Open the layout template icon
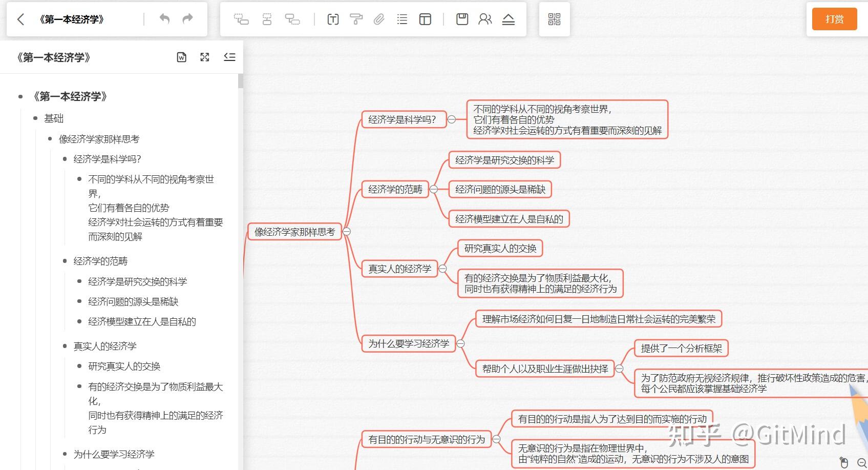Viewport: 868px width, 470px height. pyautogui.click(x=425, y=19)
